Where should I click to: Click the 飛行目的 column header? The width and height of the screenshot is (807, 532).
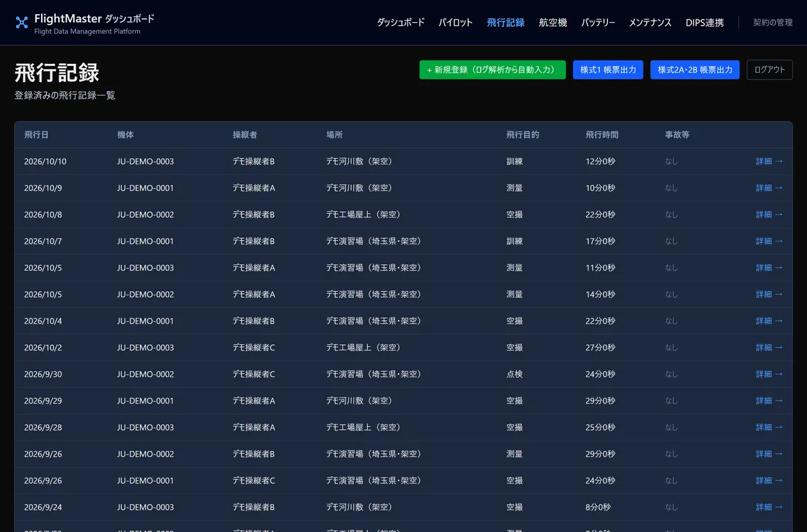523,135
